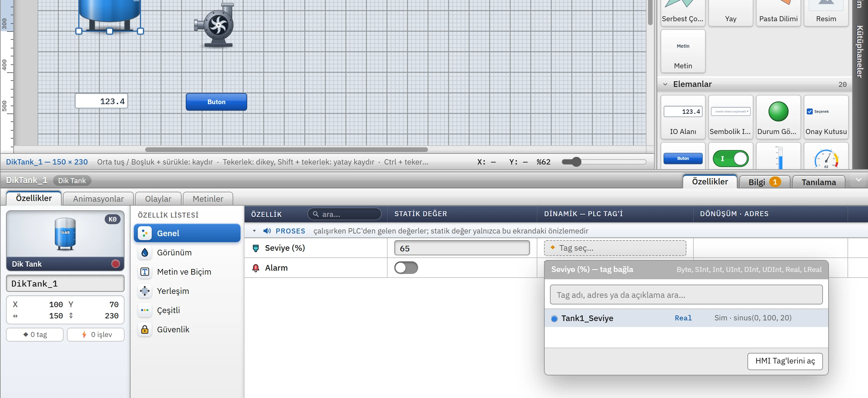Click the 0 işlev button
The width and height of the screenshot is (868, 398).
(96, 334)
